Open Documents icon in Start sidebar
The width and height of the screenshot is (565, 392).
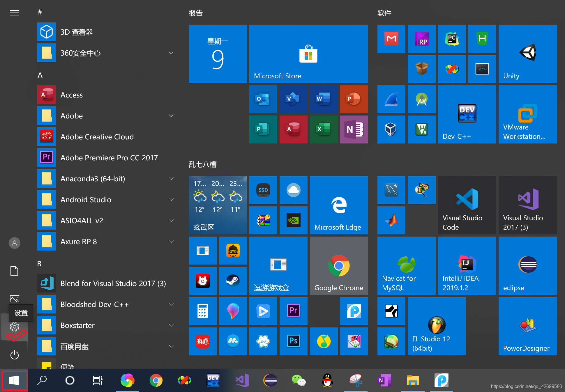click(x=14, y=271)
